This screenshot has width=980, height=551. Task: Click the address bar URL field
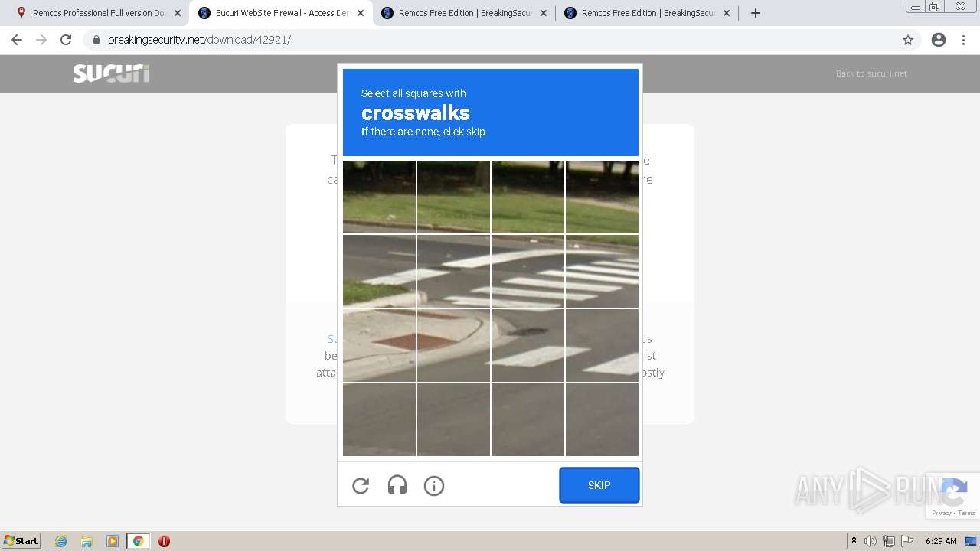click(490, 40)
